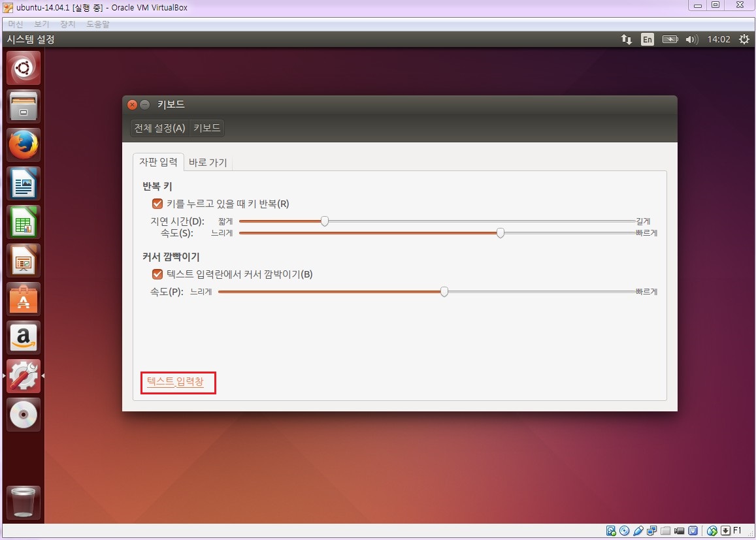The width and height of the screenshot is (756, 540).
Task: Open the Ubuntu Software Center
Action: click(24, 299)
